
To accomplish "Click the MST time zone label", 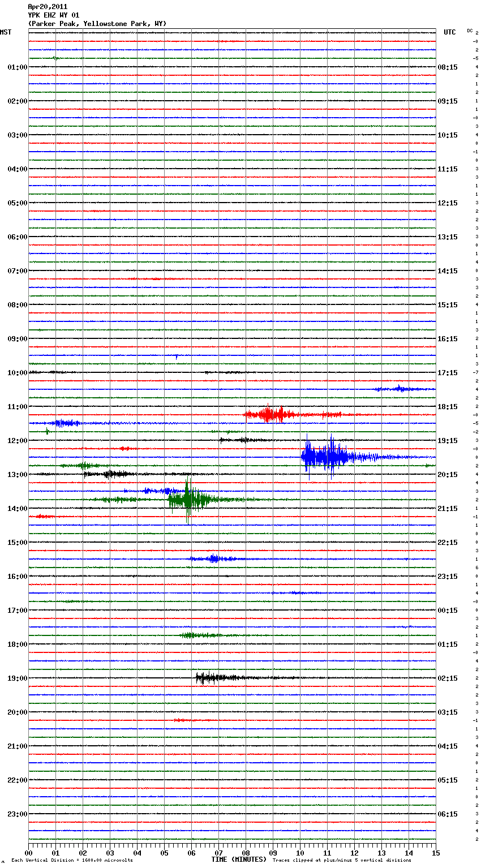I will click(x=6, y=32).
